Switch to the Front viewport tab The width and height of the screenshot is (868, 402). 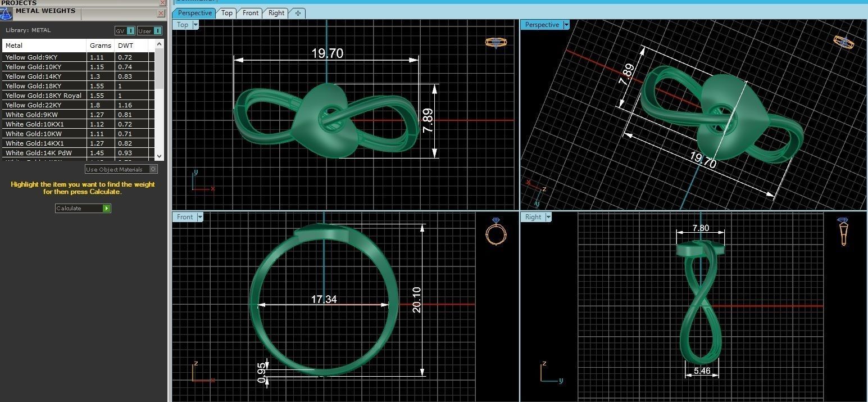(251, 13)
